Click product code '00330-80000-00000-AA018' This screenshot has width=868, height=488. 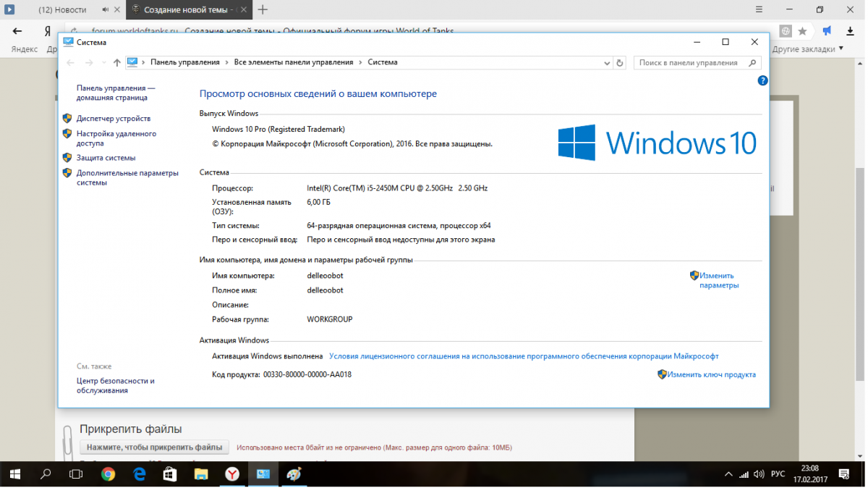pyautogui.click(x=307, y=375)
